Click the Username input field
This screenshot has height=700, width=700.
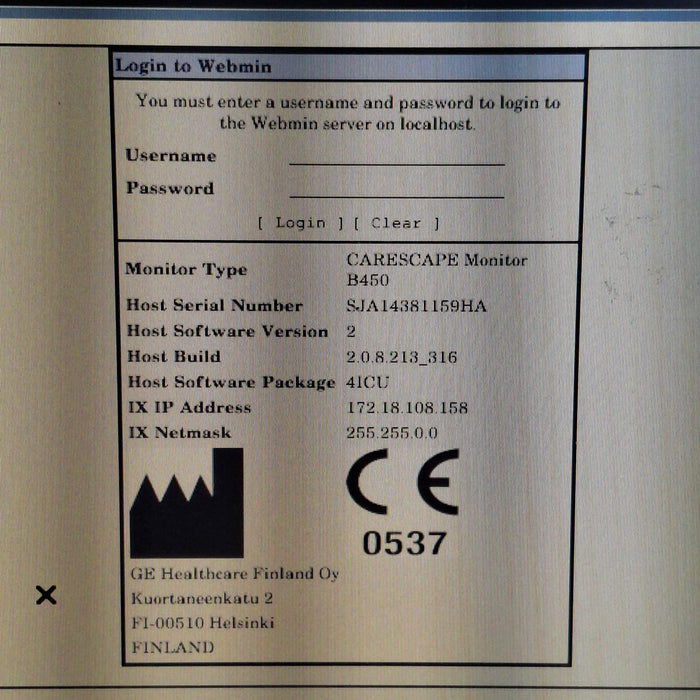click(x=397, y=156)
